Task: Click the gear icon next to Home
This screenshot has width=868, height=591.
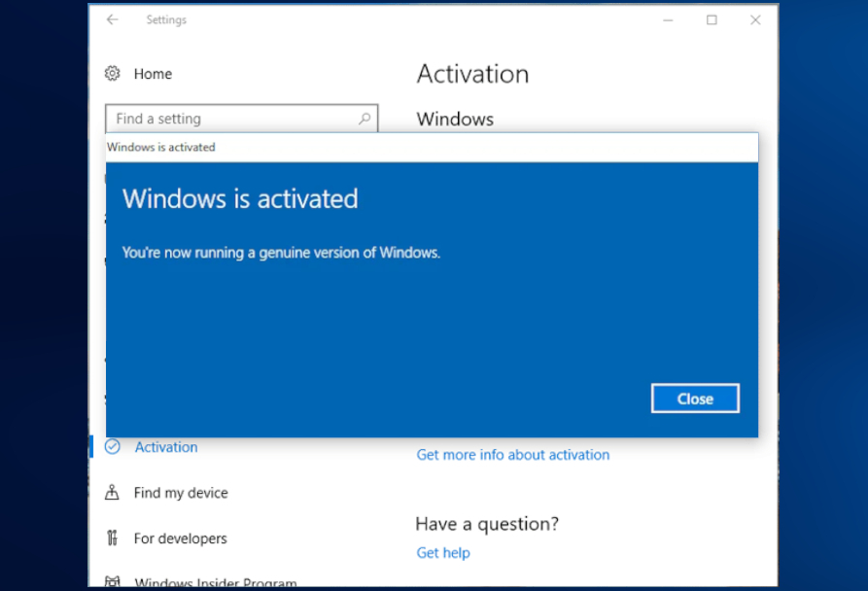Action: coord(114,74)
